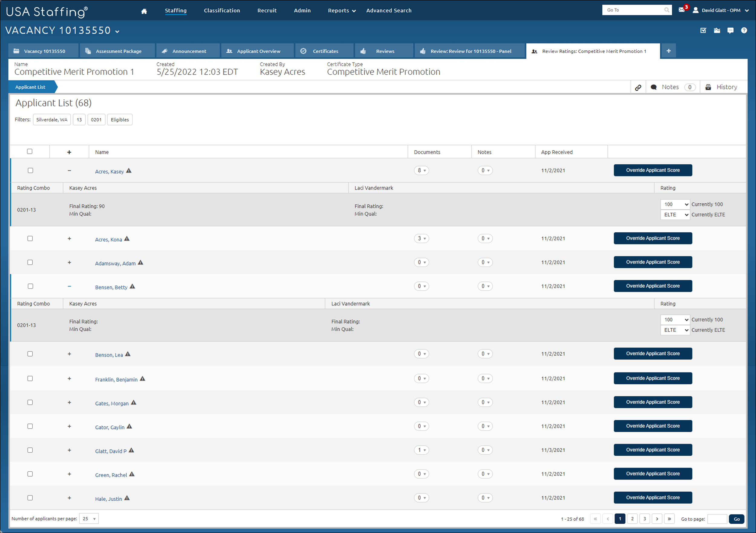Click the copy link icon beside Applicant List
This screenshot has width=756, height=533.
point(638,87)
